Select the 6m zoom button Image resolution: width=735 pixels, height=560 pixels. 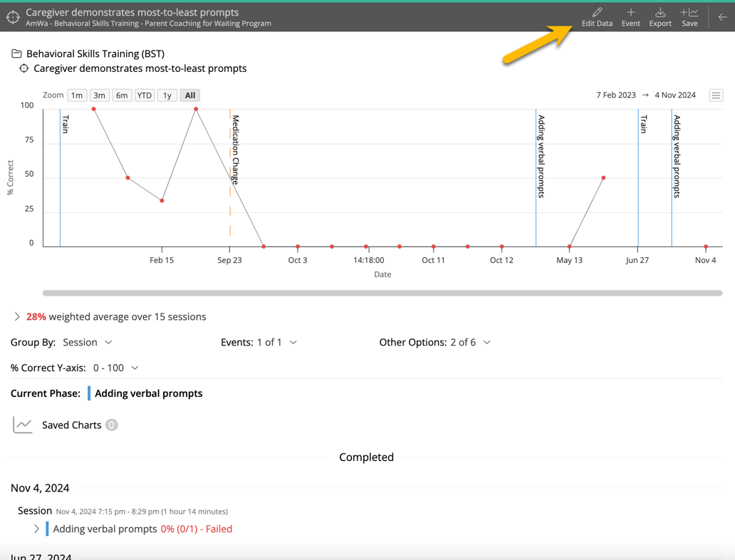pos(122,95)
